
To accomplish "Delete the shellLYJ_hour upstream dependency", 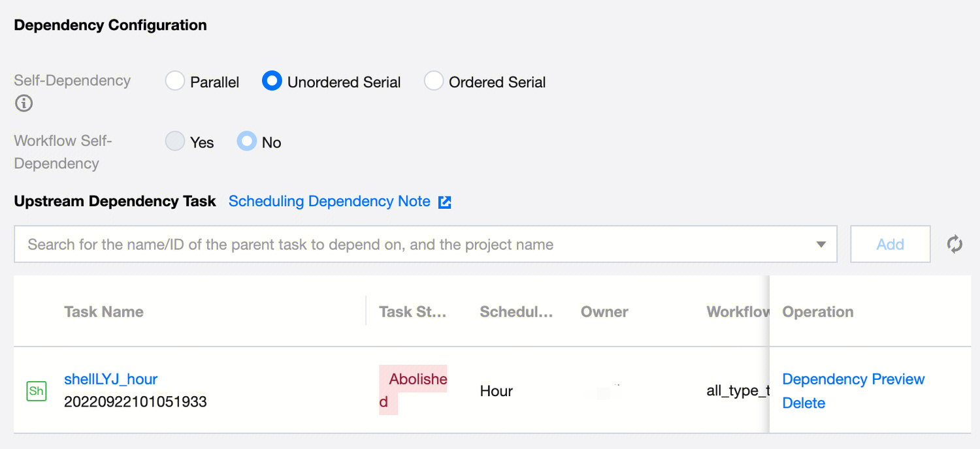I will [804, 403].
